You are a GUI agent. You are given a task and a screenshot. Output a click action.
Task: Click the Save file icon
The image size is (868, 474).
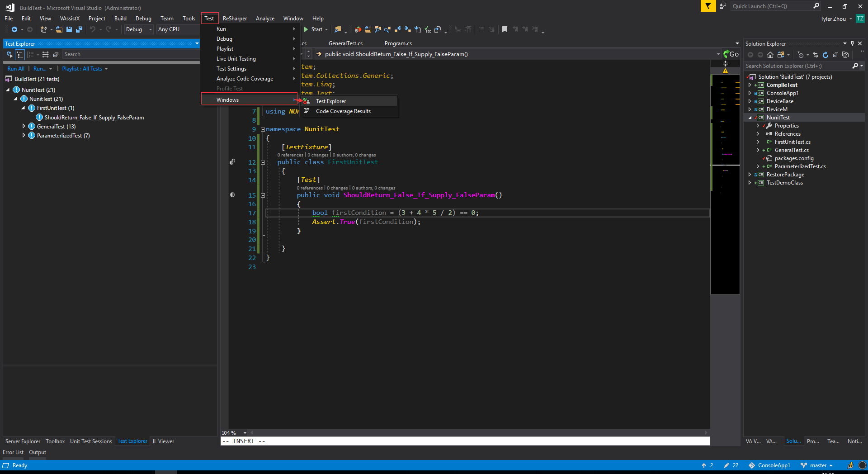click(69, 29)
